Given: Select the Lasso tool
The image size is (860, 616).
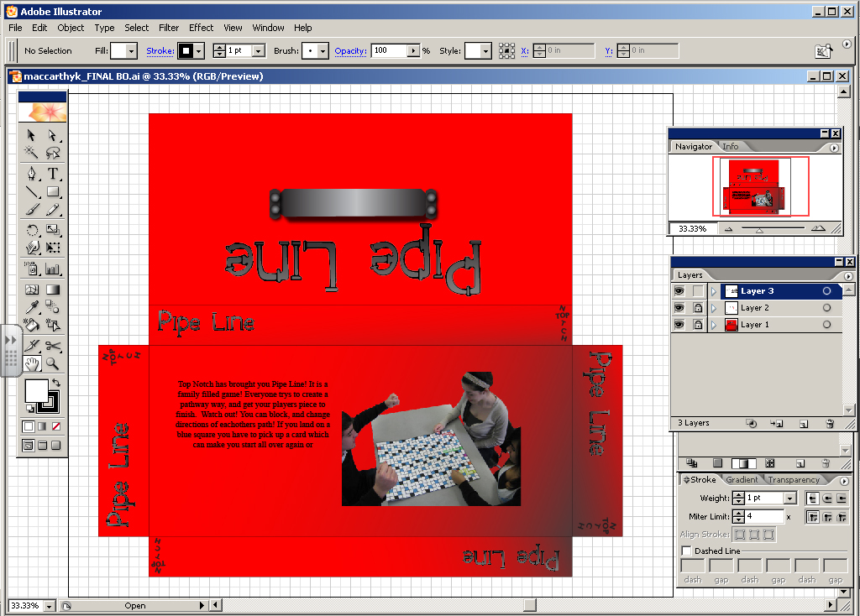Looking at the screenshot, I should 53,153.
